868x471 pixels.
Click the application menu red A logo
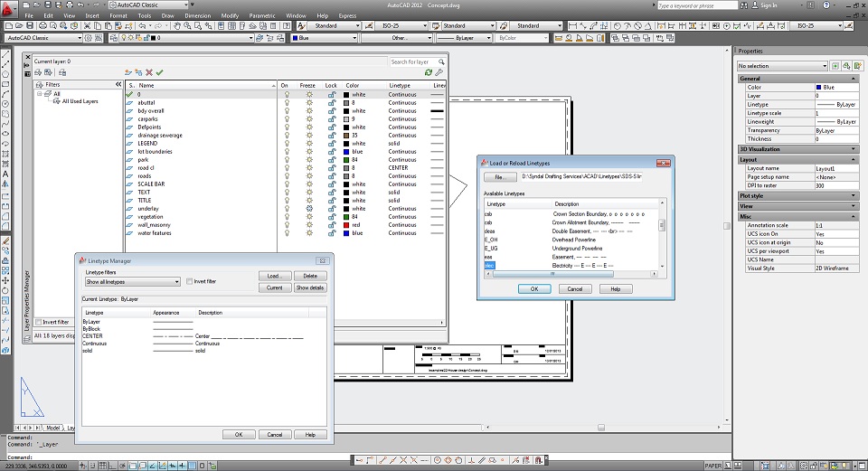pyautogui.click(x=7, y=9)
